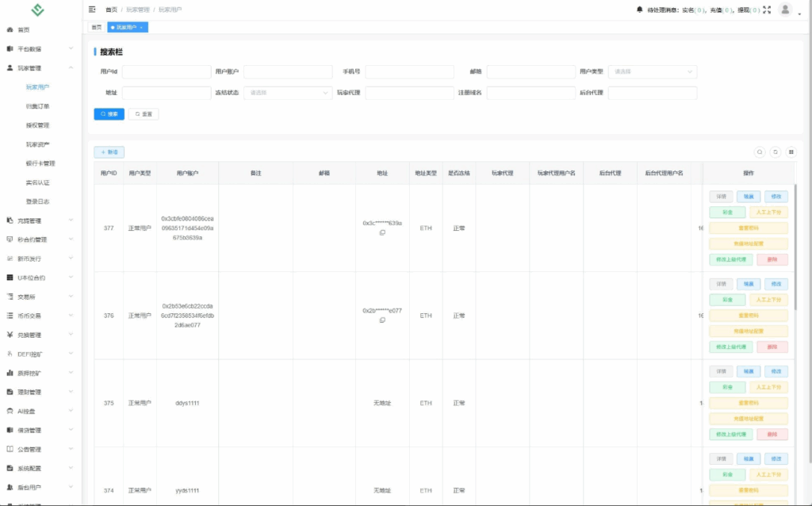
Task: Click the 新币发行 sidebar icon
Action: coord(10,259)
